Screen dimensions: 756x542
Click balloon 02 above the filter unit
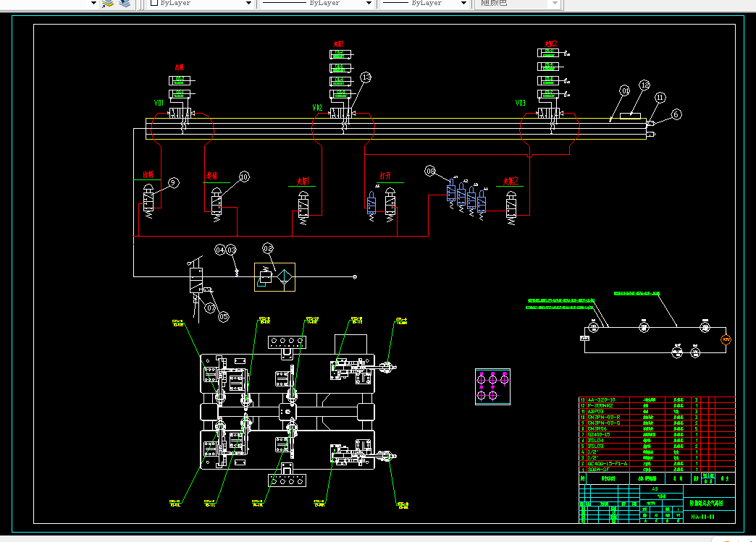[268, 248]
